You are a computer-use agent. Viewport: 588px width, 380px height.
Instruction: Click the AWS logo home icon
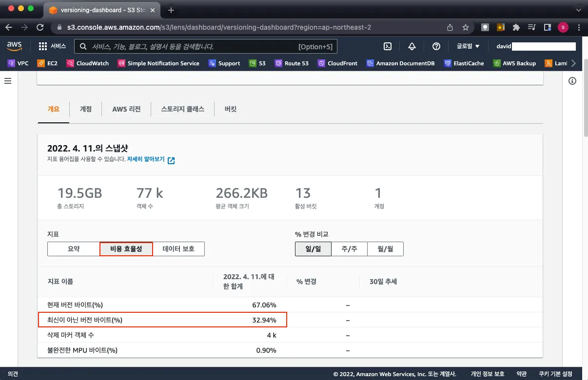tap(15, 46)
